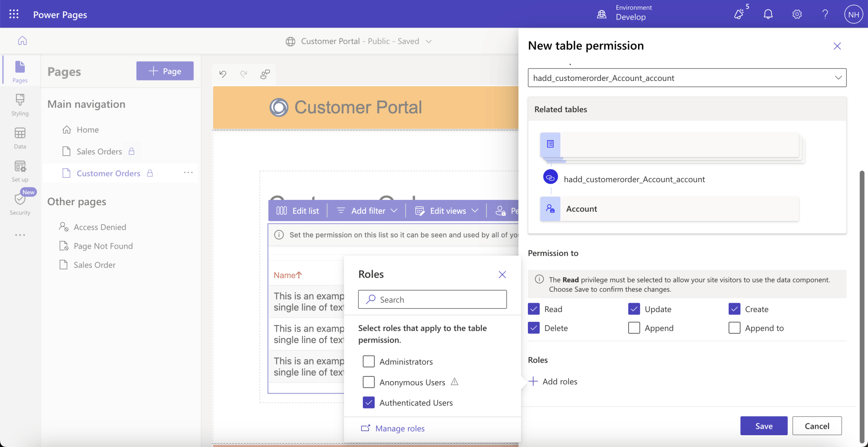Open the Access Denied page
Viewport: 868px width, 447px height.
pos(100,227)
